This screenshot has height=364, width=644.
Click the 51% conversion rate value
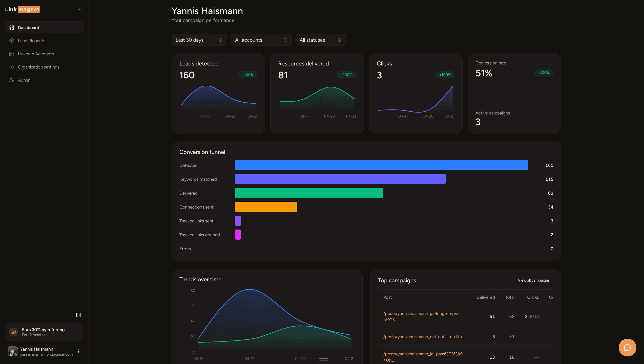point(484,73)
